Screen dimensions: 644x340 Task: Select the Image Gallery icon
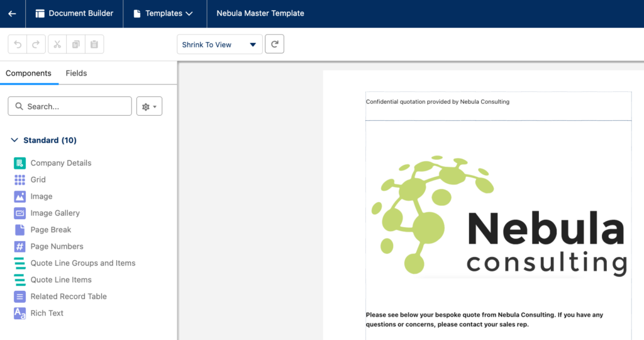19,213
